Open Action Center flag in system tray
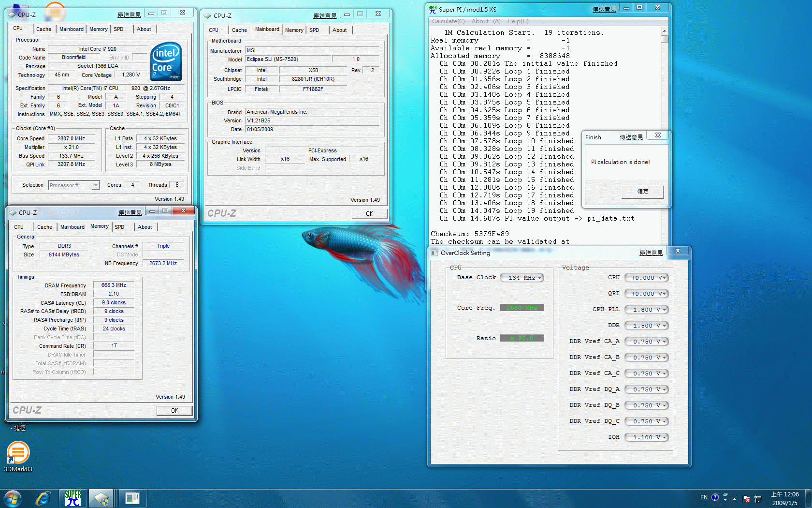The image size is (812, 508). pos(746,498)
